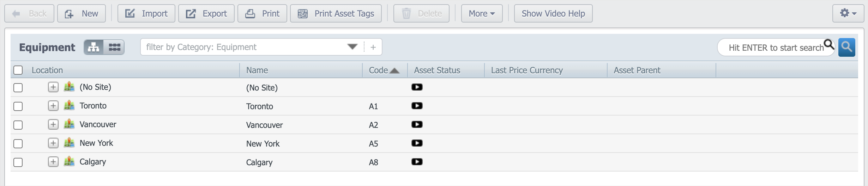Click the Print Asset Tags button
Screen dimensions: 868x186
336,13
